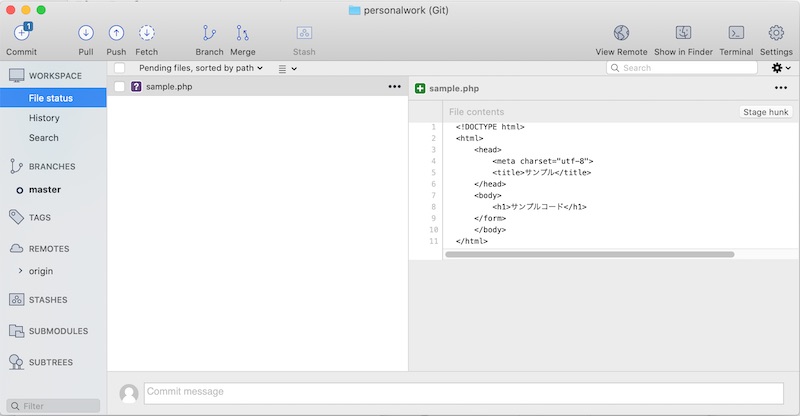
Task: Launch Terminal from the toolbar
Action: pyautogui.click(x=736, y=33)
